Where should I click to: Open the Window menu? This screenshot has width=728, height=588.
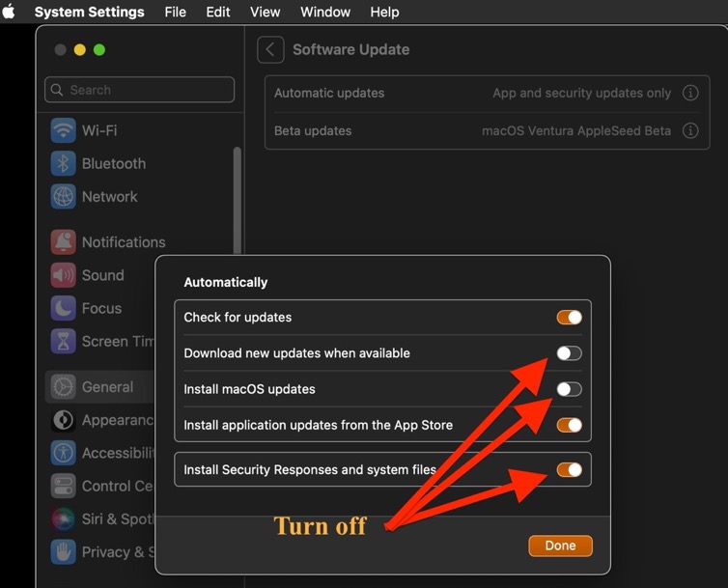[x=325, y=12]
